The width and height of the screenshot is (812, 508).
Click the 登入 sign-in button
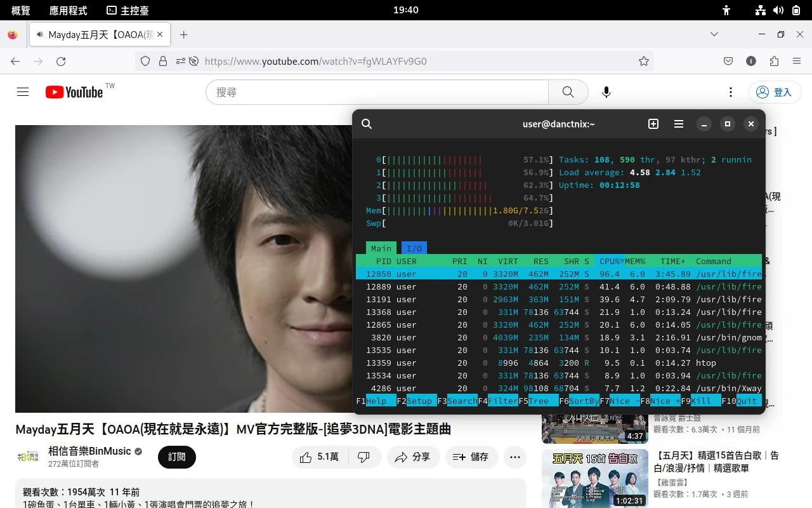click(775, 92)
